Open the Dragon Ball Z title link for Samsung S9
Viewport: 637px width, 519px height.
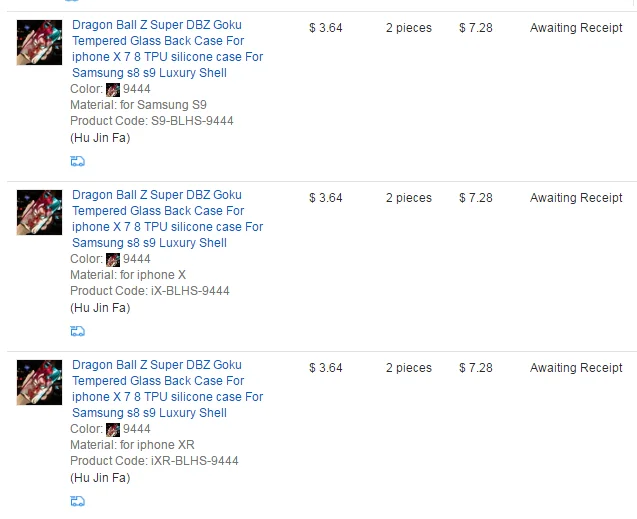pyautogui.click(x=167, y=49)
